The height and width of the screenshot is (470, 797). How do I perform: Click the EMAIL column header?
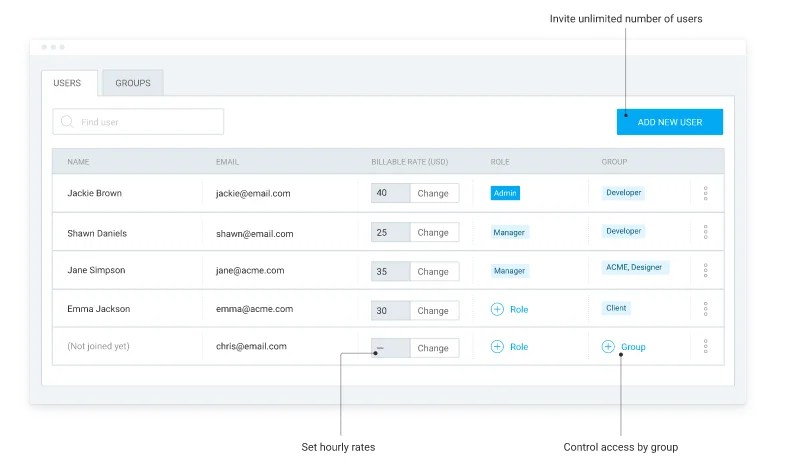227,162
